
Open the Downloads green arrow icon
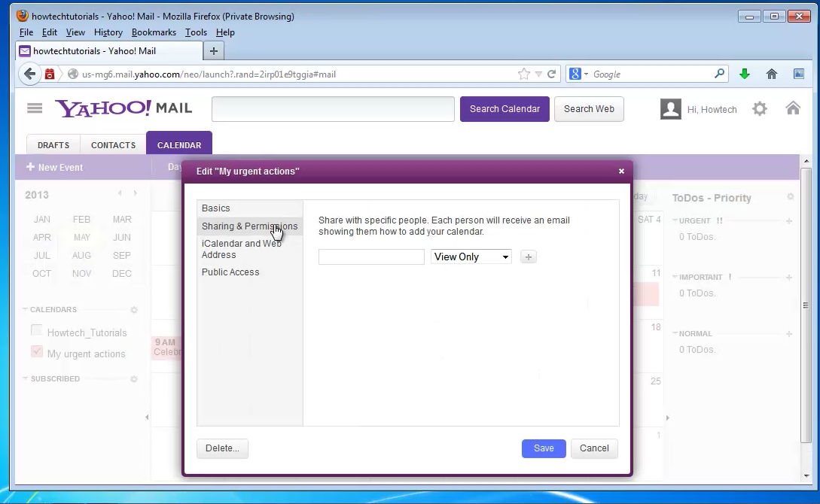coord(745,74)
